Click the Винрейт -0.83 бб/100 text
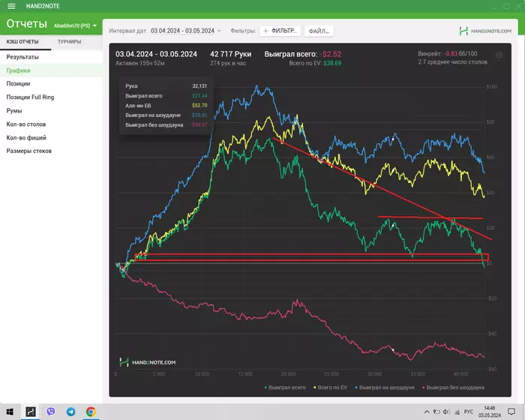The height and width of the screenshot is (420, 525). pos(448,53)
